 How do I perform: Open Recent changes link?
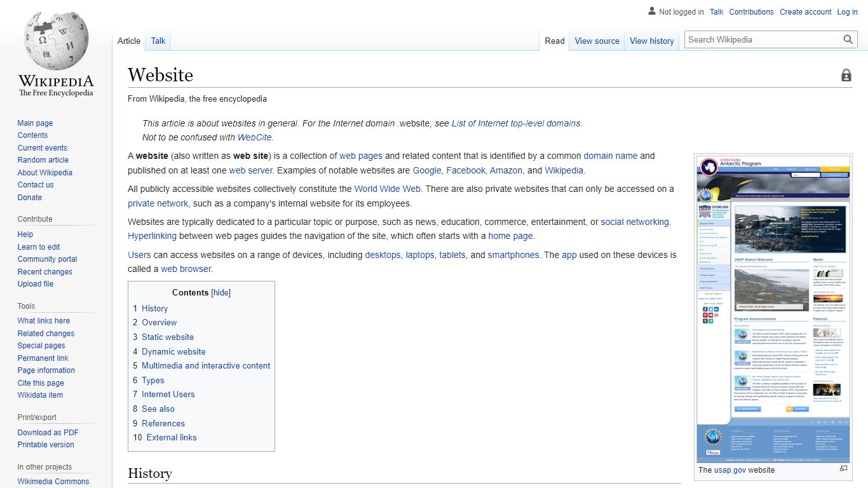point(45,272)
